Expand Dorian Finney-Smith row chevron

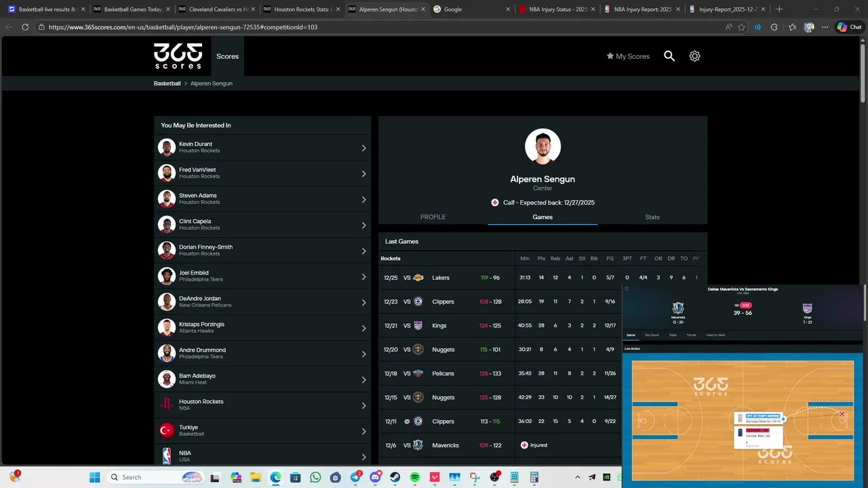(363, 251)
